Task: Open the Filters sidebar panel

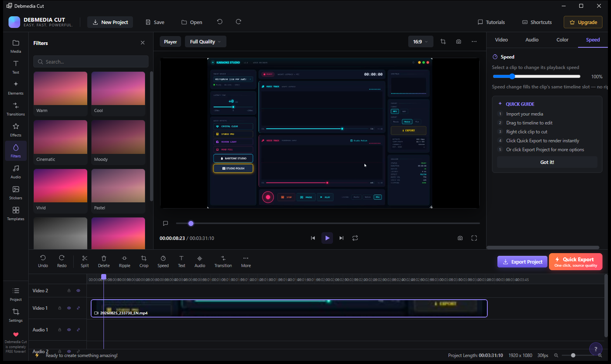Action: click(16, 151)
